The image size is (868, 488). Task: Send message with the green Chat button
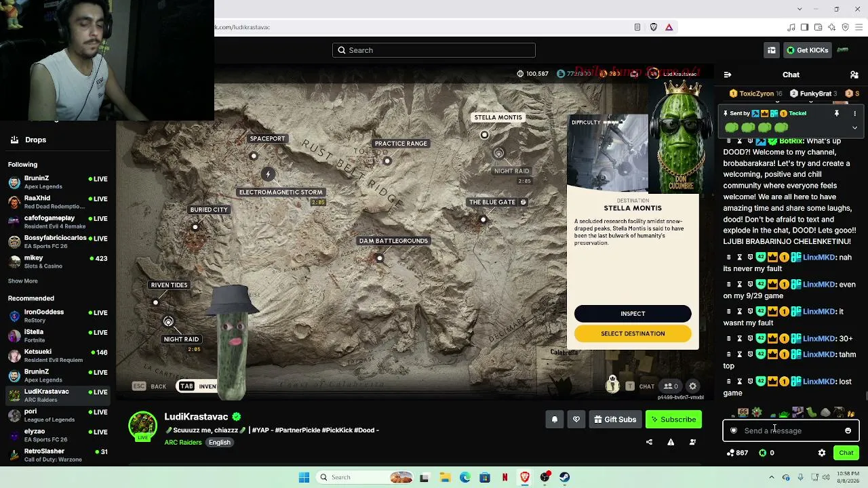(x=846, y=453)
